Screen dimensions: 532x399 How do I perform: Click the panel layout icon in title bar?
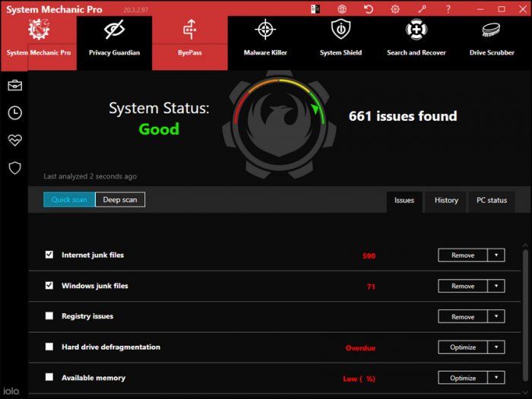[315, 9]
